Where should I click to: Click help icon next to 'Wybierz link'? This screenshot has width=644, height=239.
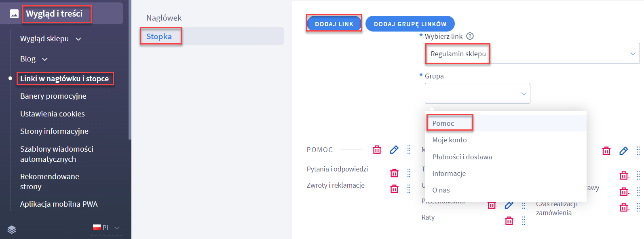(470, 36)
